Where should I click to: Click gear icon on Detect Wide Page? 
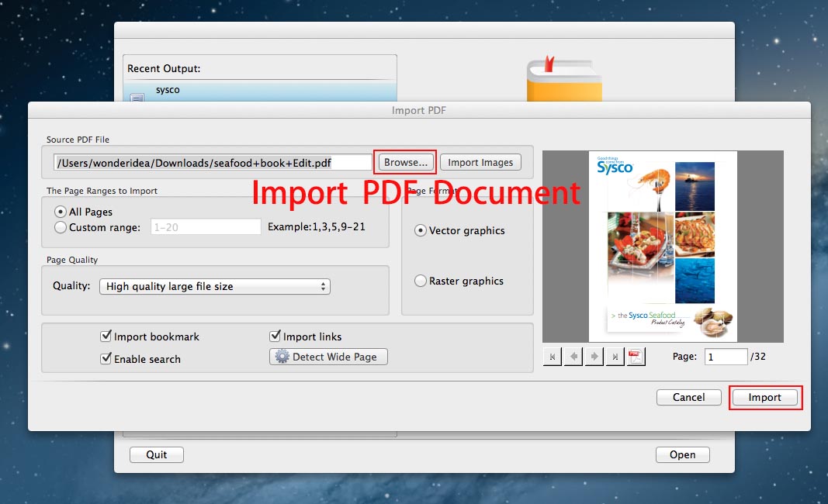pos(282,357)
